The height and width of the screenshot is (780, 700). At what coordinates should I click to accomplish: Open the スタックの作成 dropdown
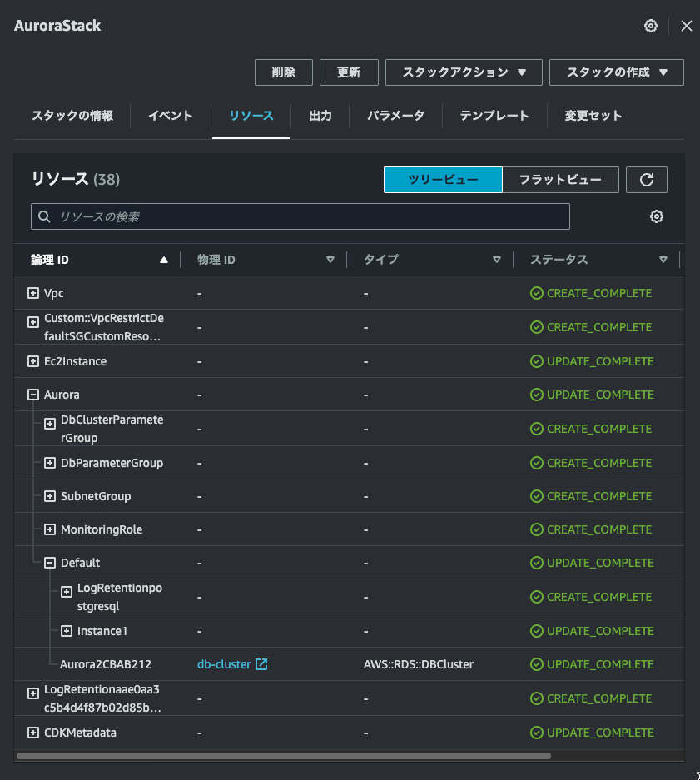coord(616,72)
